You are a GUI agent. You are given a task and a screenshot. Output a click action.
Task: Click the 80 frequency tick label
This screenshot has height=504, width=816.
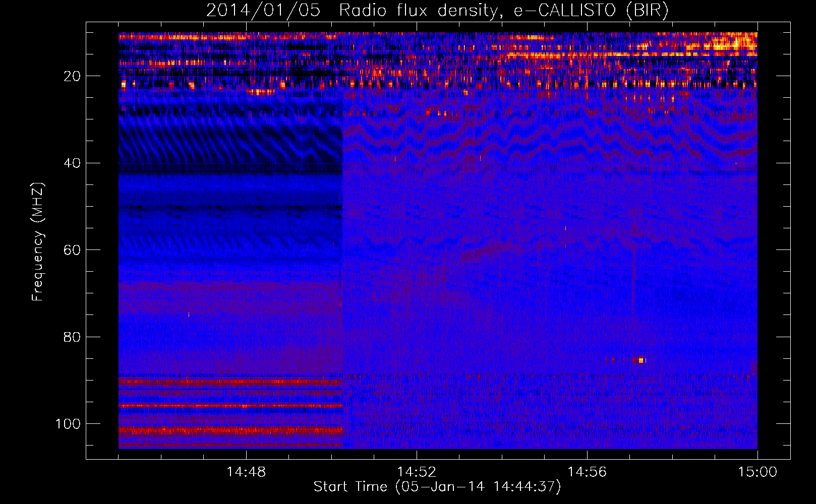[72, 337]
